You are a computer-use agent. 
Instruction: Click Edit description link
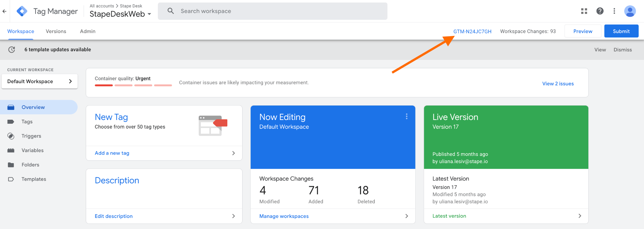click(114, 216)
